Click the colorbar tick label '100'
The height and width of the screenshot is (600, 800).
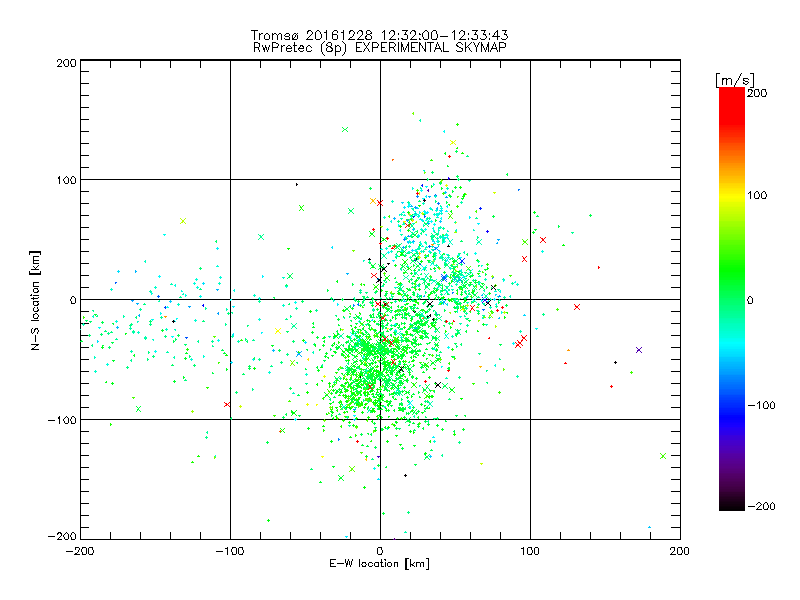tap(757, 195)
